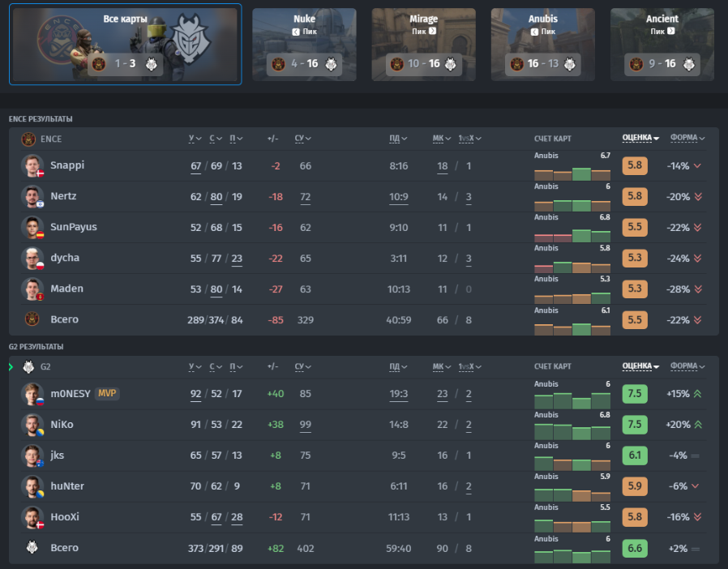
Task: Open the Anubis map tab
Action: 542,45
